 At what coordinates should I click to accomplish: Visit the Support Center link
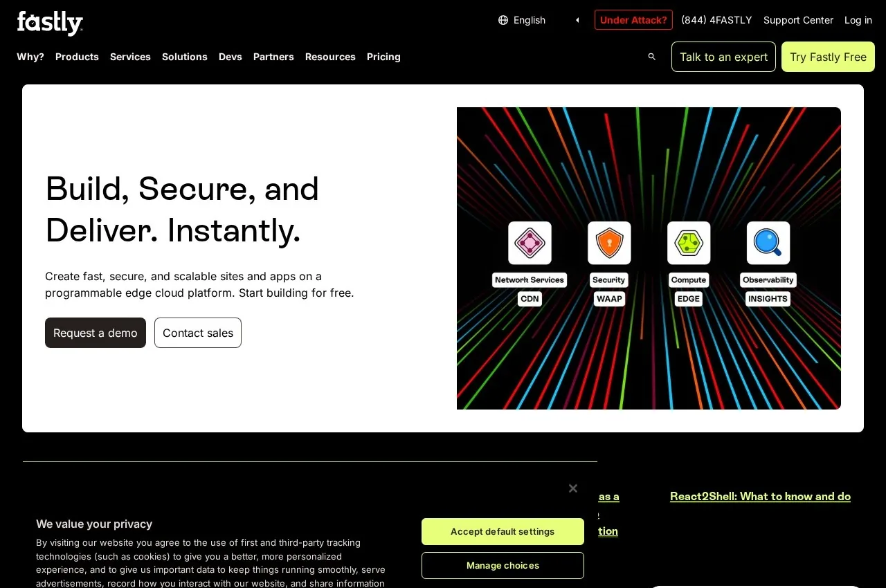click(x=798, y=20)
